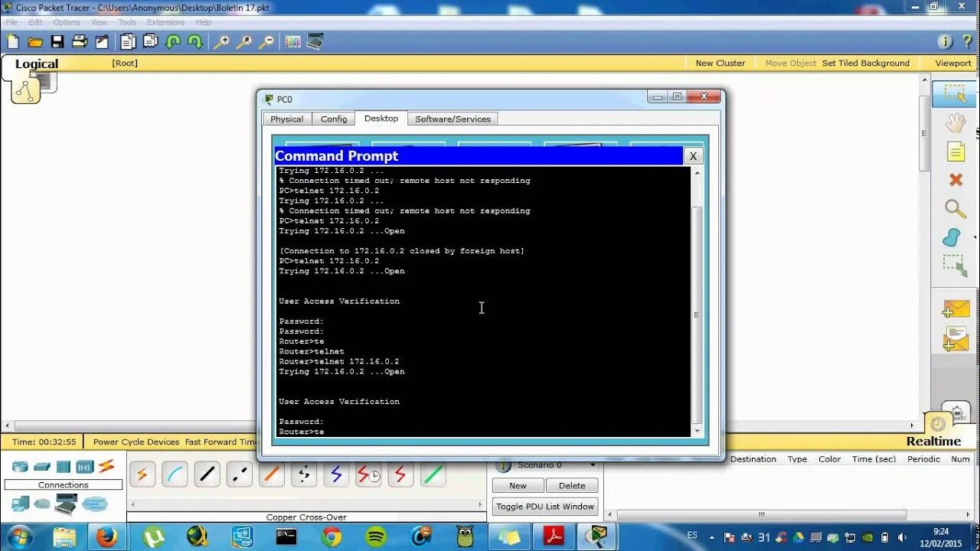
Task: Select the Inspect magnifier tool
Action: (x=955, y=208)
